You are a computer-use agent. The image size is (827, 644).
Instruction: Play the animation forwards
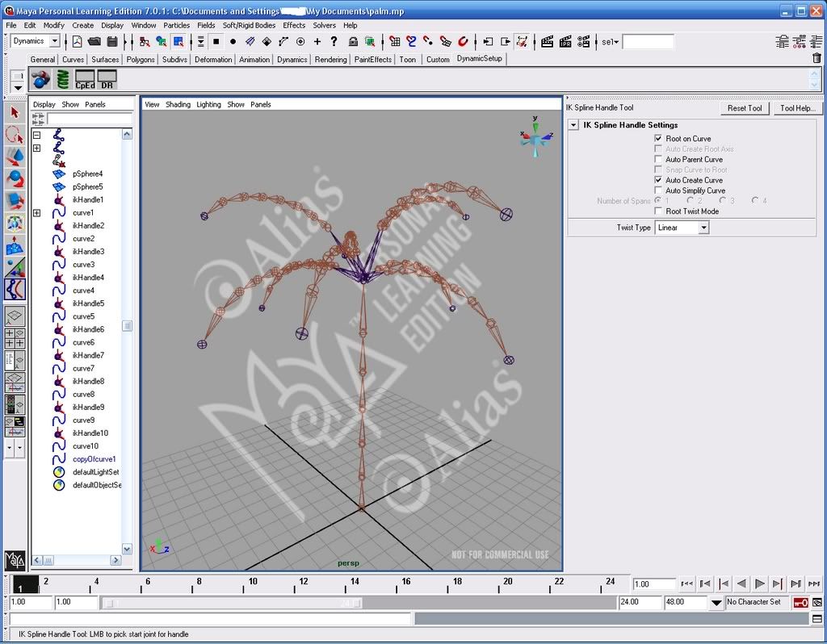pos(759,583)
